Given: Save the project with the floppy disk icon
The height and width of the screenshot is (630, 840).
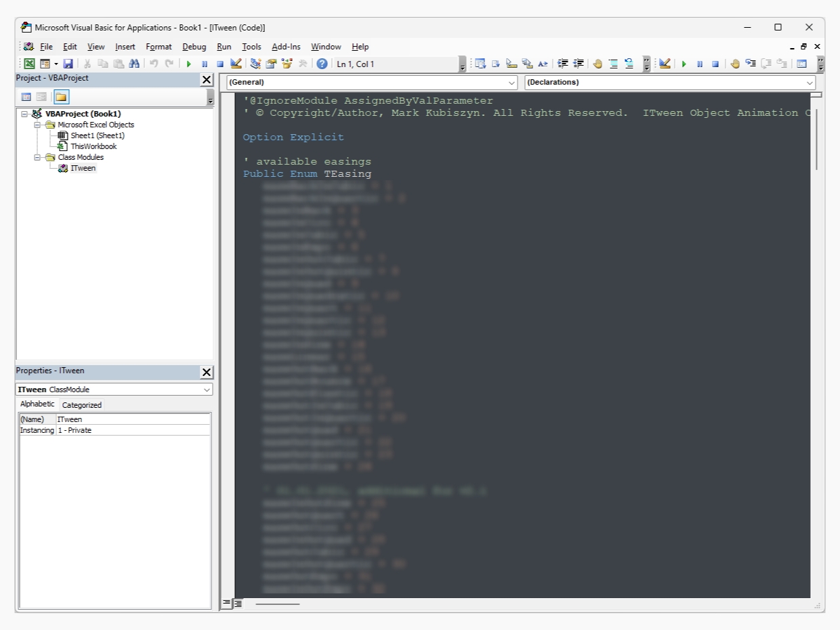Looking at the screenshot, I should point(68,64).
